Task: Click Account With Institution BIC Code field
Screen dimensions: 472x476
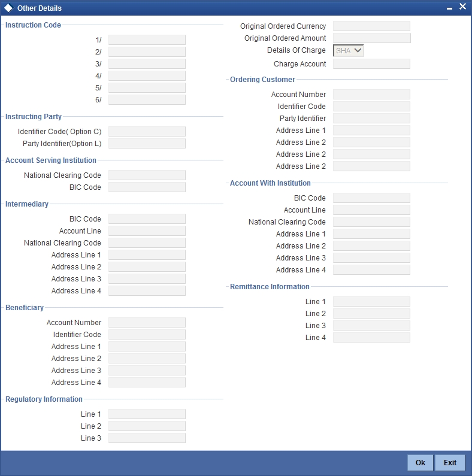Action: click(x=371, y=198)
